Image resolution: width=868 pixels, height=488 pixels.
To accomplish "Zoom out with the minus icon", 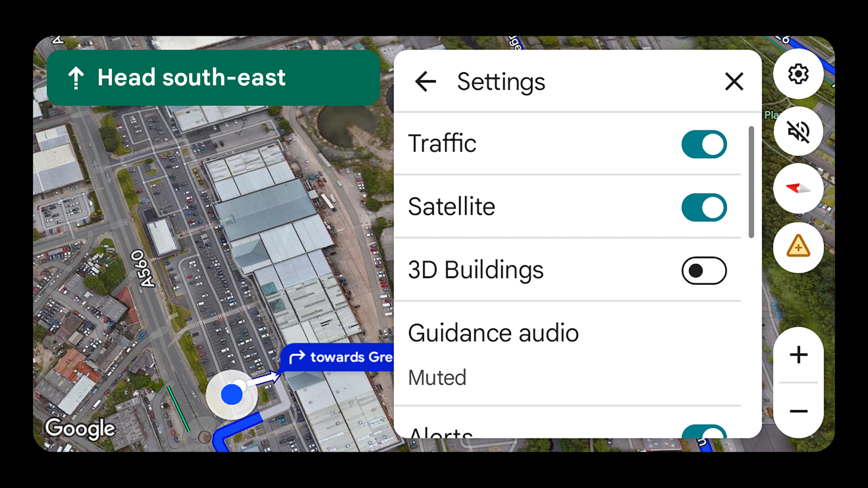I will pyautogui.click(x=798, y=411).
